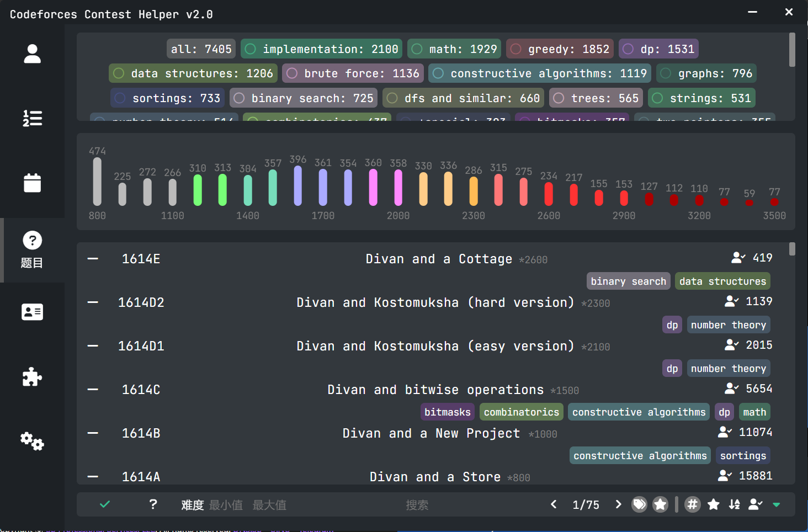Open the user profile sidebar icon
808x532 pixels.
(32, 54)
